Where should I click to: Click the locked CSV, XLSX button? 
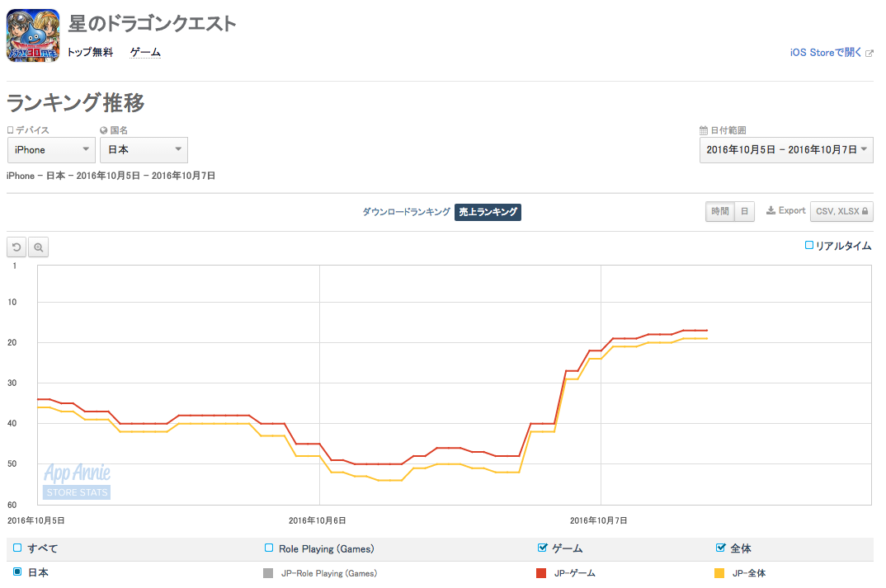841,211
